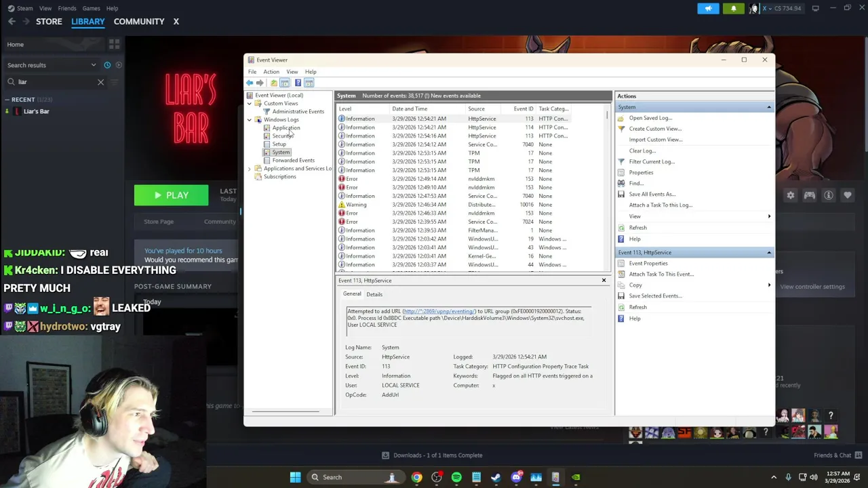Select Subscriptions in the Event Viewer tree
Image resolution: width=868 pixels, height=488 pixels.
tap(279, 176)
